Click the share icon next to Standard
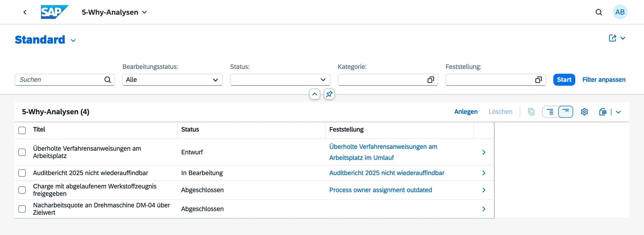Viewport: 644px width, 235px height. coord(612,38)
